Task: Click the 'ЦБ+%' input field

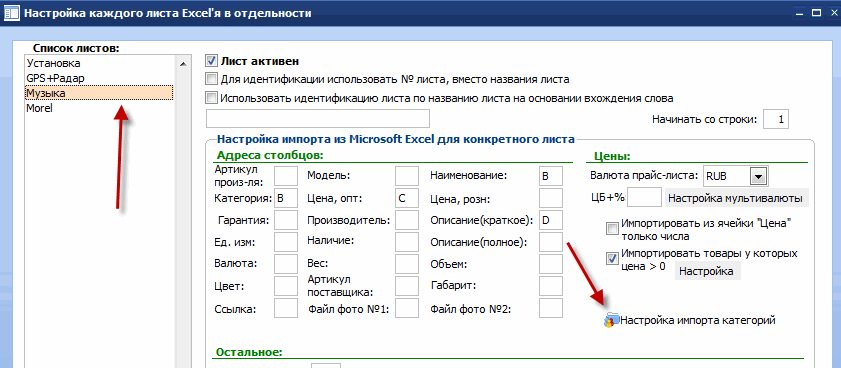Action: pyautogui.click(x=644, y=198)
